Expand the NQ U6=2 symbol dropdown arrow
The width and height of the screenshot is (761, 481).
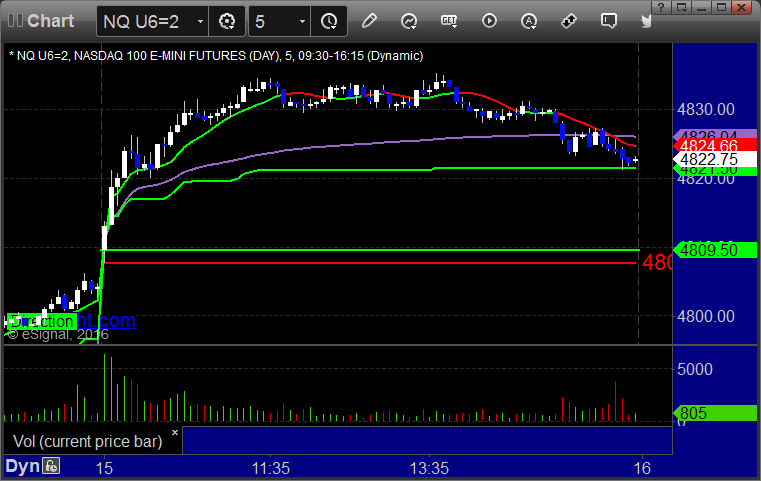pos(200,21)
